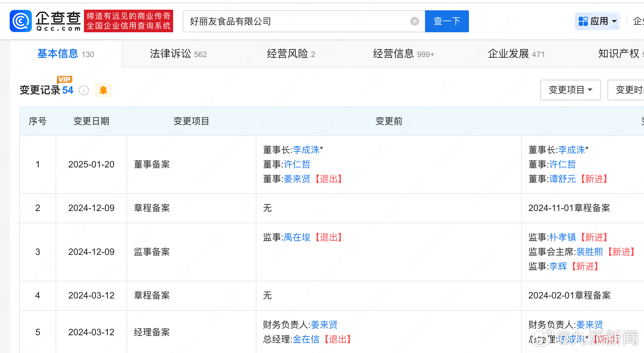Open 姜来贤 link in 财务负责人 变更前 cell
Image resolution: width=644 pixels, height=353 pixels.
pyautogui.click(x=324, y=325)
